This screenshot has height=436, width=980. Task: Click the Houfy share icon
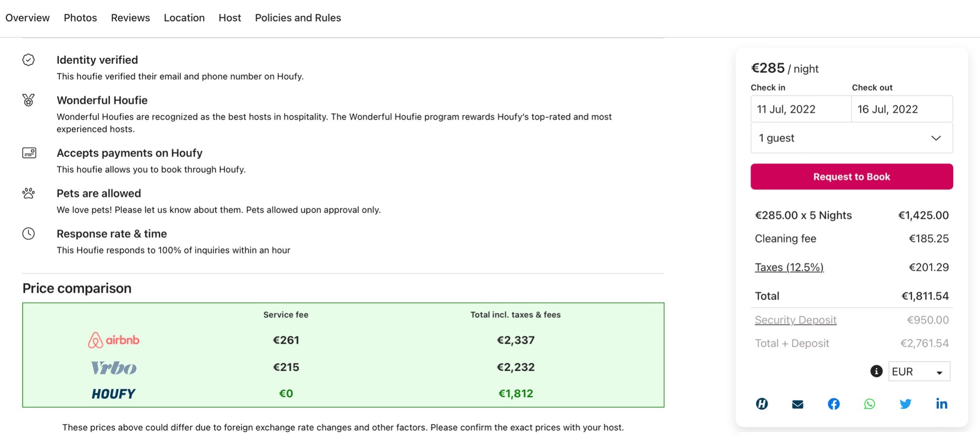(762, 403)
